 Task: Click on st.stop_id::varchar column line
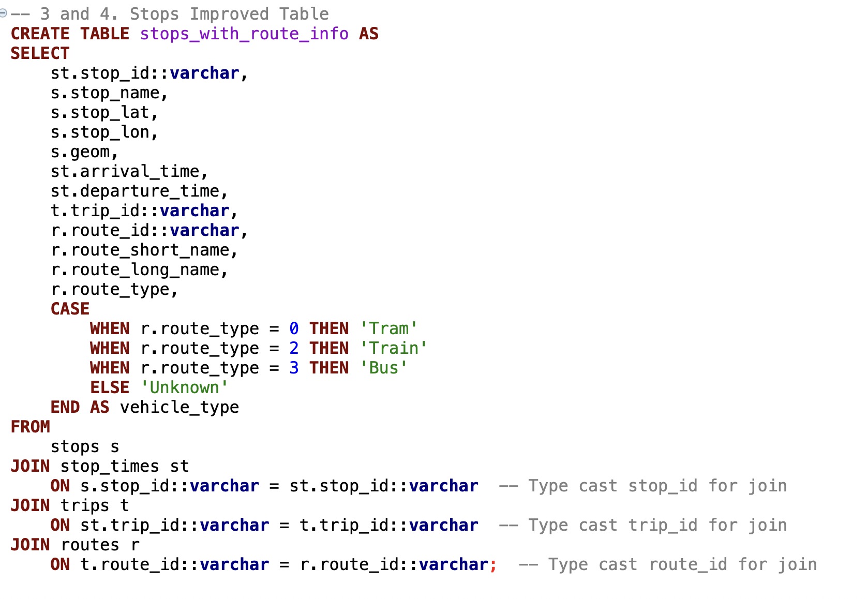click(149, 73)
